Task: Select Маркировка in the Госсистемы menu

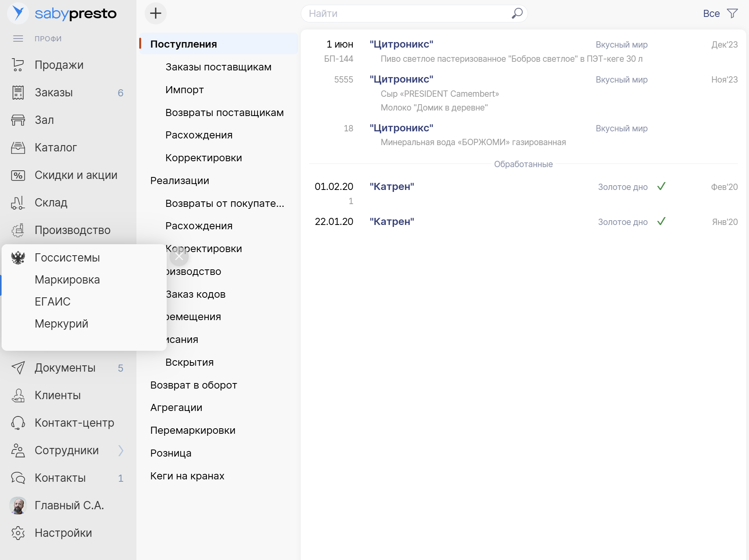Action: (67, 279)
